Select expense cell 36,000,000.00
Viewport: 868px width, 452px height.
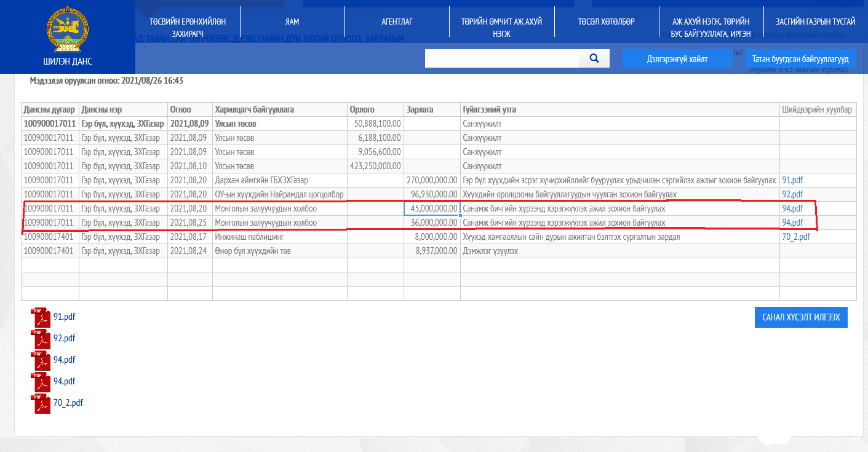coord(432,223)
